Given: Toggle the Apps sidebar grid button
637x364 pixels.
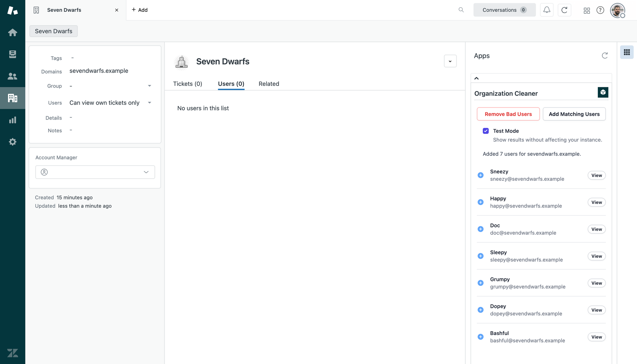Looking at the screenshot, I should pos(626,52).
